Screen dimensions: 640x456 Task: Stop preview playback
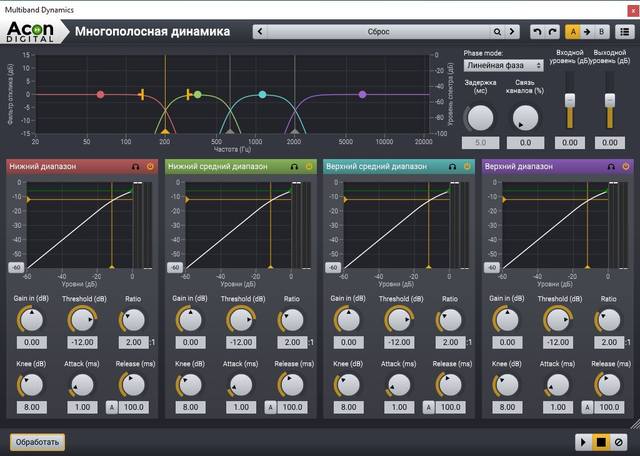[x=601, y=442]
